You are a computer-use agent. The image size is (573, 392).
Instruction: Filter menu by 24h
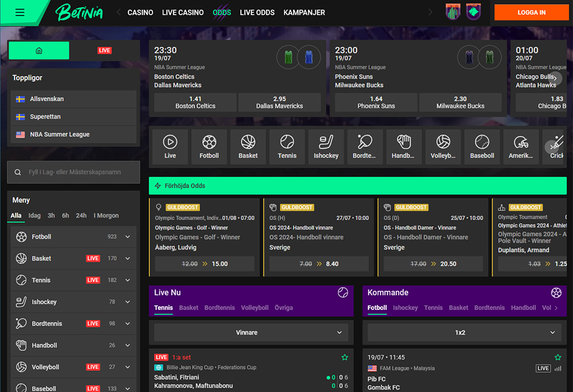(x=81, y=215)
